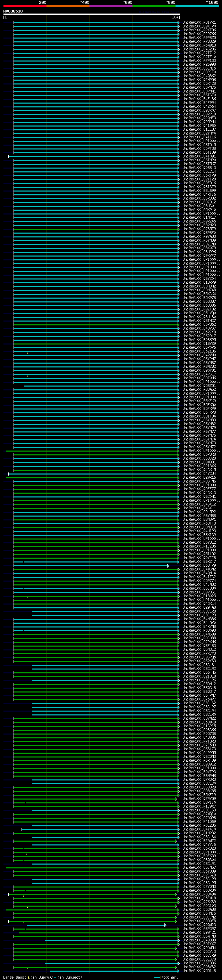Select the UniRef100_Q41960 label

[x=199, y=125]
